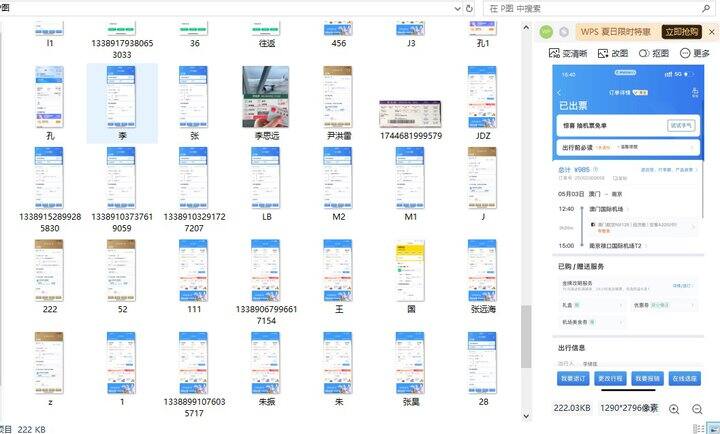The height and width of the screenshot is (434, 720).
Task: Close the WPS promotion banner
Action: (x=711, y=31)
